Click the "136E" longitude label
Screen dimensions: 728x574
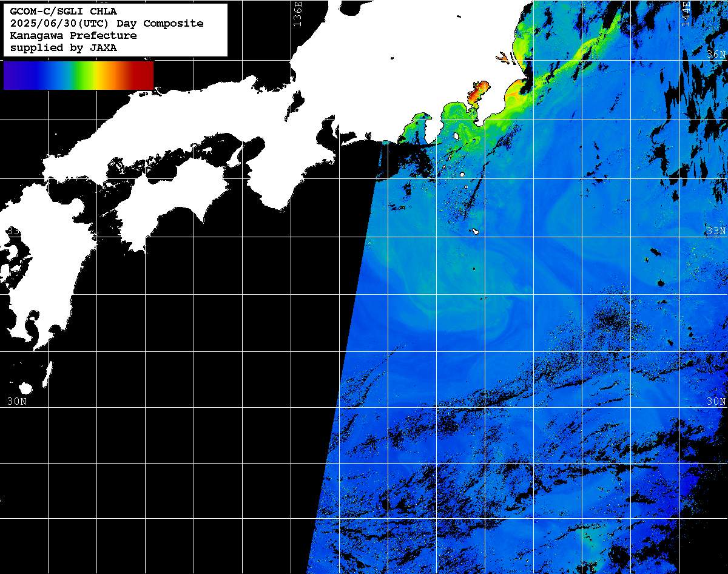tap(297, 14)
